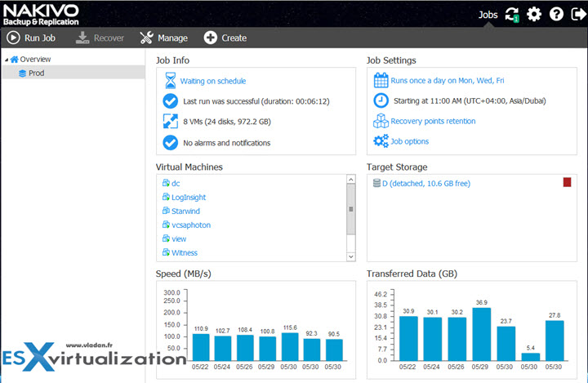This screenshot has height=383, width=588.
Task: Click the 36.9 bar in Transferred Data
Action: [482, 334]
